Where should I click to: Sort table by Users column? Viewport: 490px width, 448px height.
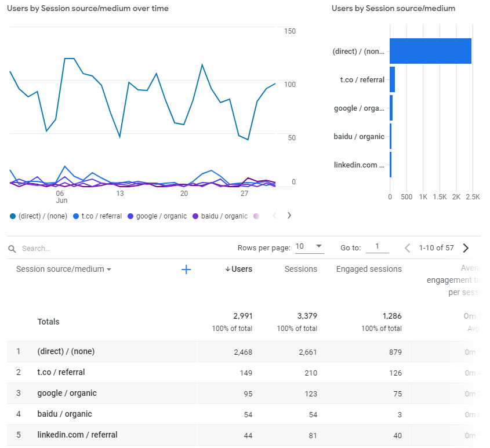242,269
